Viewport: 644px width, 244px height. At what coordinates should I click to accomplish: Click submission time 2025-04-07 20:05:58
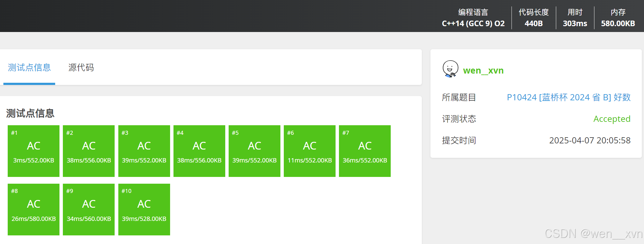pos(590,140)
